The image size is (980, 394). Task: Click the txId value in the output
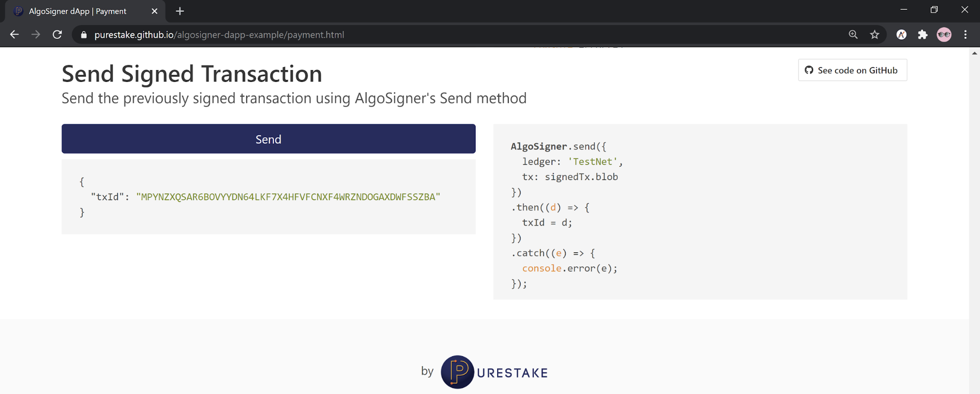pyautogui.click(x=288, y=197)
